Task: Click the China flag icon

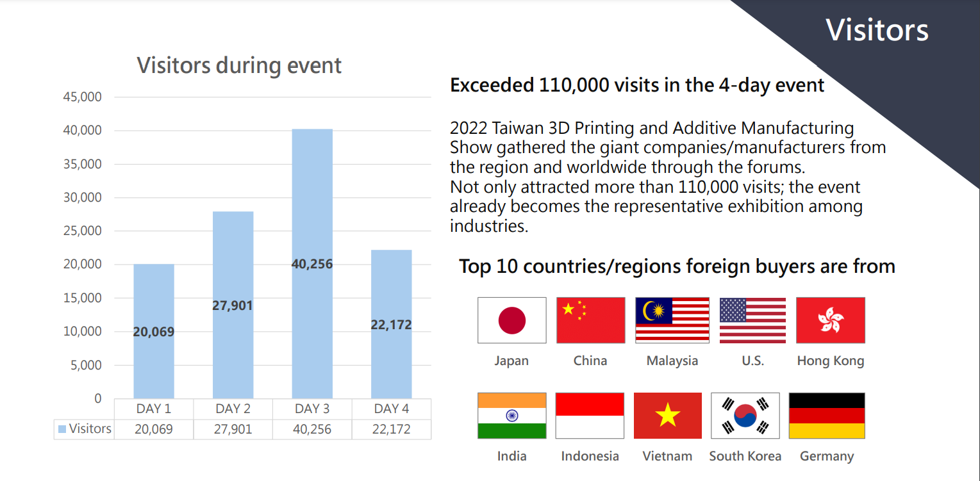Action: [590, 320]
